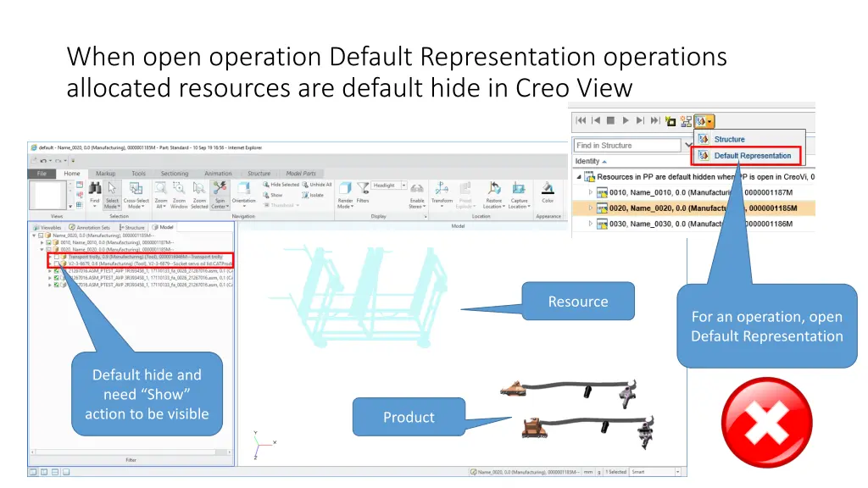Image resolution: width=868 pixels, height=488 pixels.
Task: Expand the 0010, Name_0010 tree node
Action: 591,192
